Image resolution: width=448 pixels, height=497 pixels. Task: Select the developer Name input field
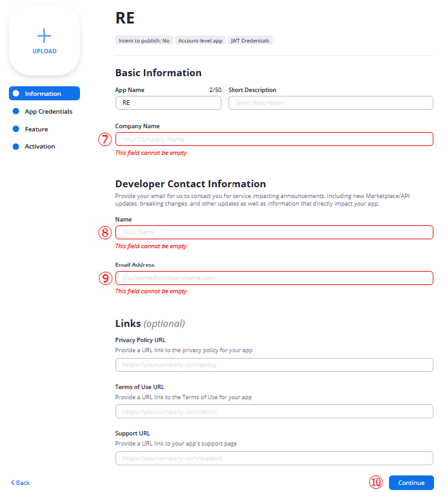274,232
